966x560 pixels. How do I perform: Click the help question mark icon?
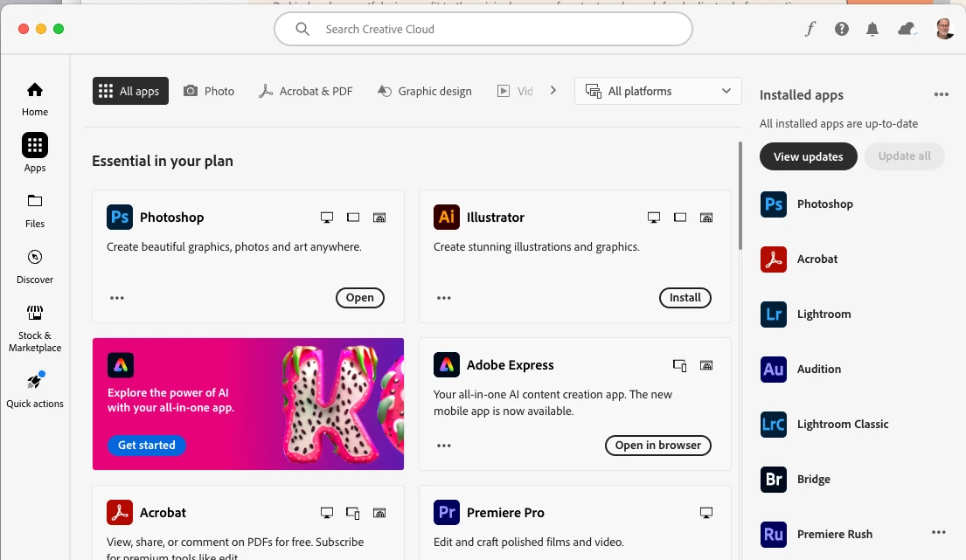pyautogui.click(x=842, y=29)
